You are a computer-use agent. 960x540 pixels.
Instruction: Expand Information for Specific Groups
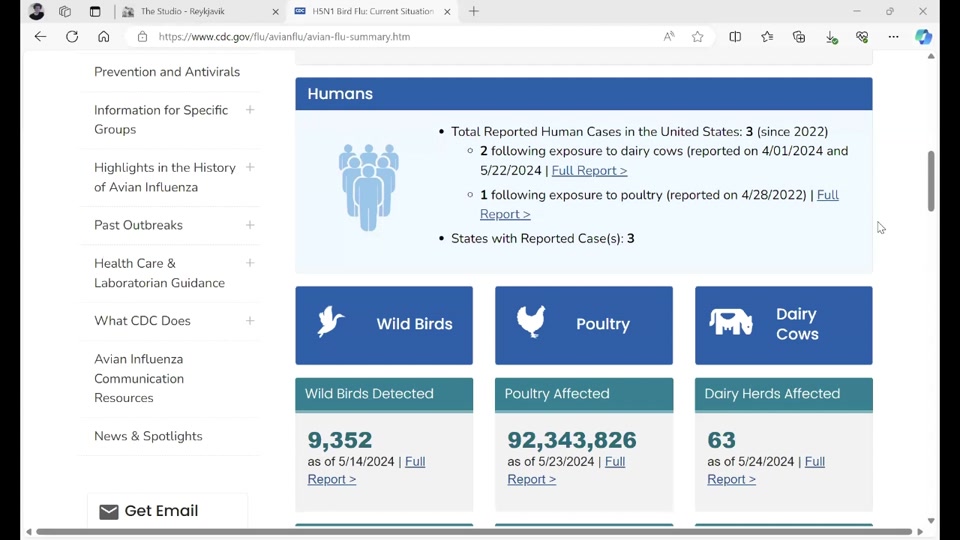click(x=250, y=110)
